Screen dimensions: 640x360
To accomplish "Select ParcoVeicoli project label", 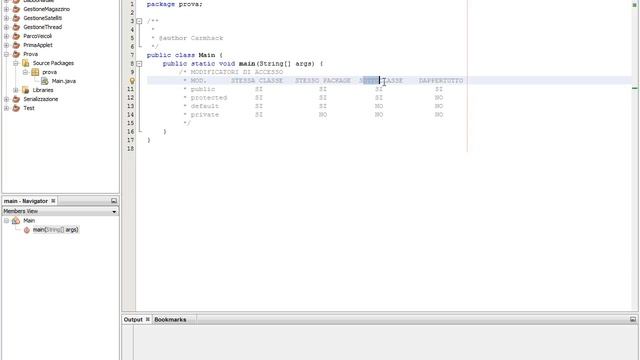I will pyautogui.click(x=38, y=36).
